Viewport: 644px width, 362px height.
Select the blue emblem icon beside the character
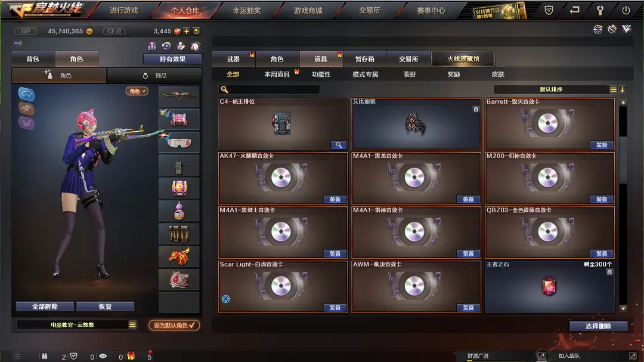point(26,94)
